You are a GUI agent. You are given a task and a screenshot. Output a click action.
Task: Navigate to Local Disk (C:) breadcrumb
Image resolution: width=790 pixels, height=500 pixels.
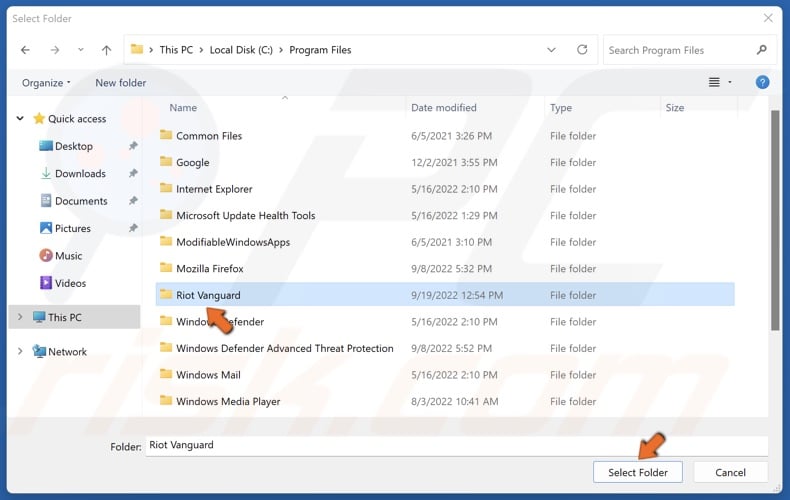241,50
